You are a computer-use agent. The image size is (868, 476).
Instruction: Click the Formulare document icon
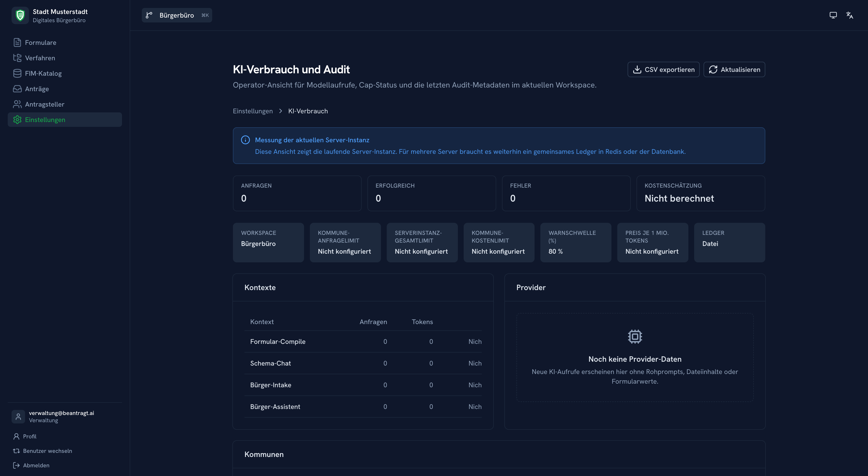(17, 42)
